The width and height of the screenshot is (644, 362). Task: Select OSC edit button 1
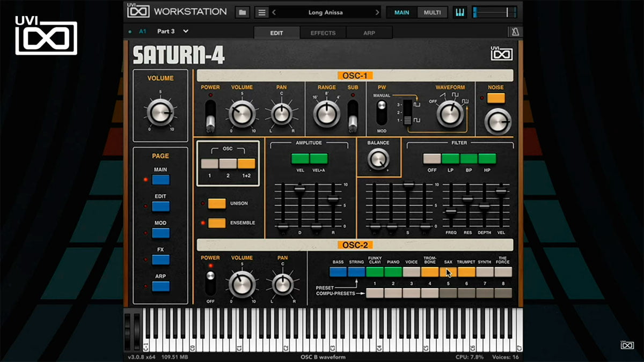[x=210, y=164]
